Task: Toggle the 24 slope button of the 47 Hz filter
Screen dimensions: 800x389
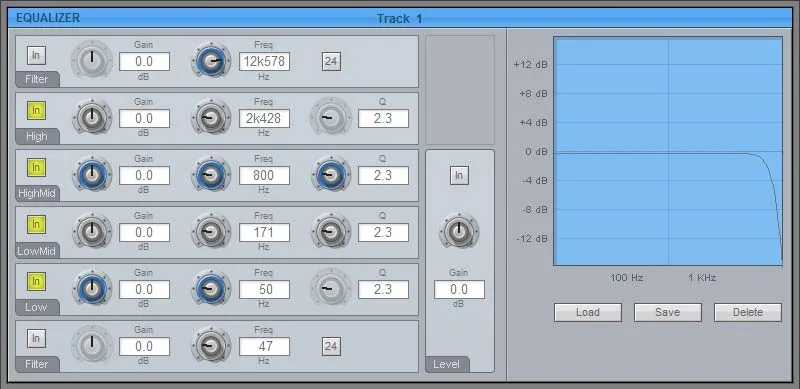Action: 331,347
